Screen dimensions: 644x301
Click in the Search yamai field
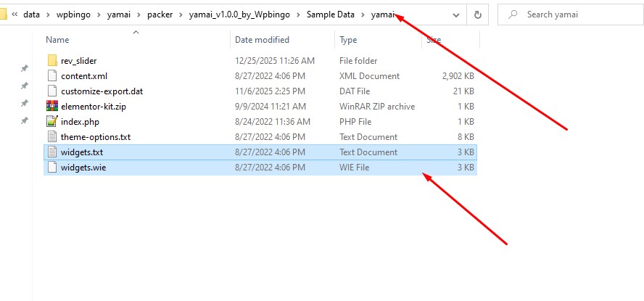click(x=573, y=15)
